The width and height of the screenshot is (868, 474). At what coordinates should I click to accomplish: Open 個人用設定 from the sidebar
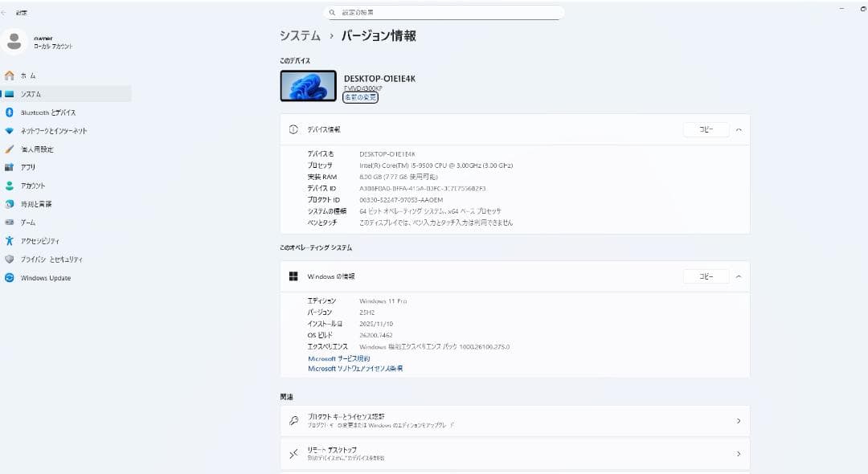coord(44,149)
